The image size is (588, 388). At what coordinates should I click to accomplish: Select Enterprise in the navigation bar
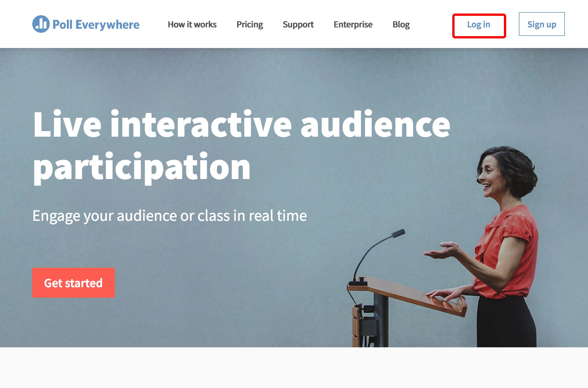(x=353, y=25)
